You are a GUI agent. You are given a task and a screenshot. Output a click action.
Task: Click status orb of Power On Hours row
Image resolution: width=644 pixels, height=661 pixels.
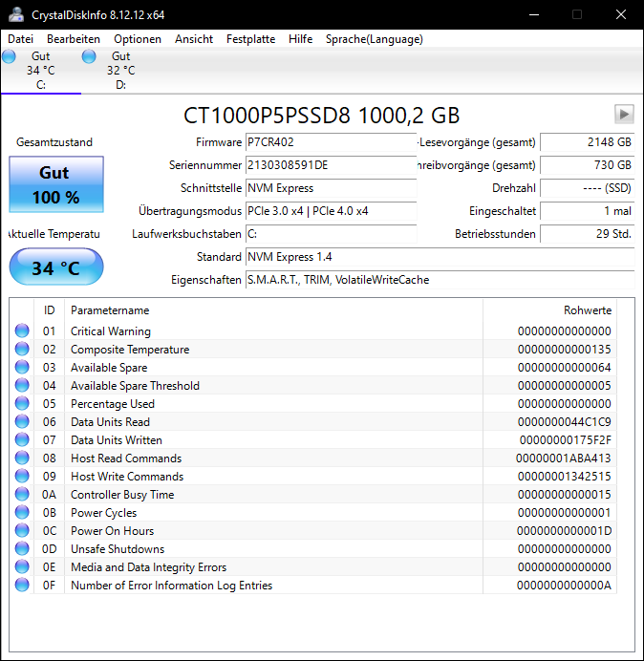[x=22, y=530]
